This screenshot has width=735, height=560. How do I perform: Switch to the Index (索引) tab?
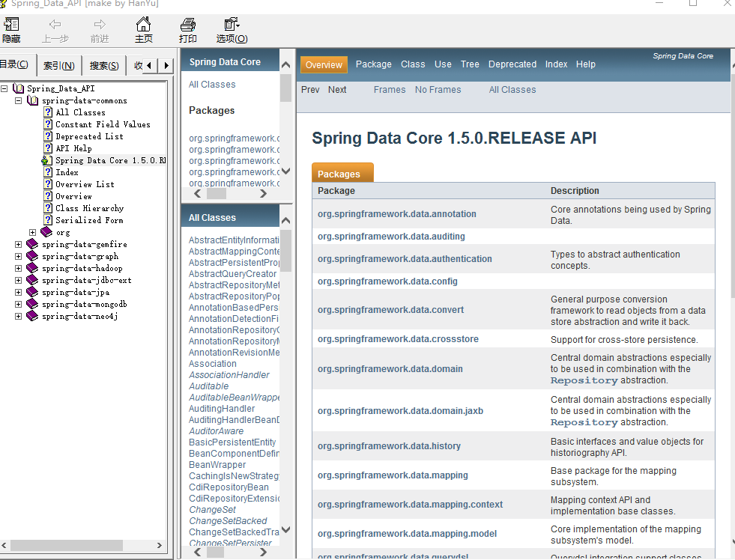pos(58,66)
